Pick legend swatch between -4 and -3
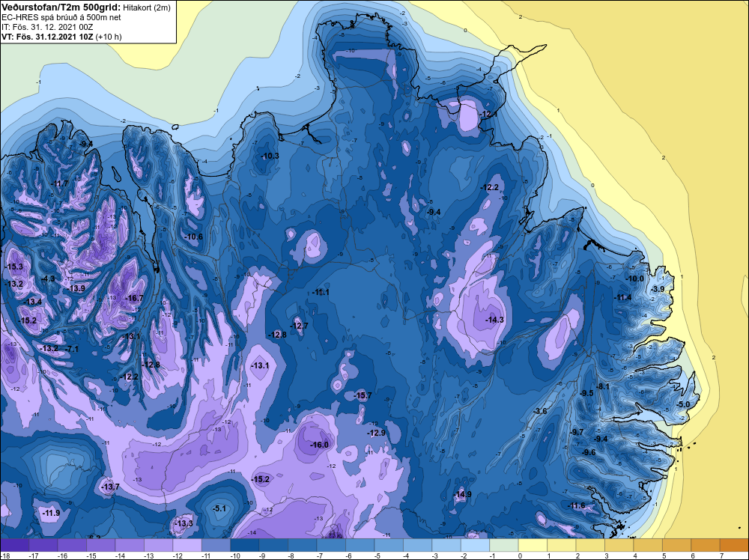 pos(417,545)
